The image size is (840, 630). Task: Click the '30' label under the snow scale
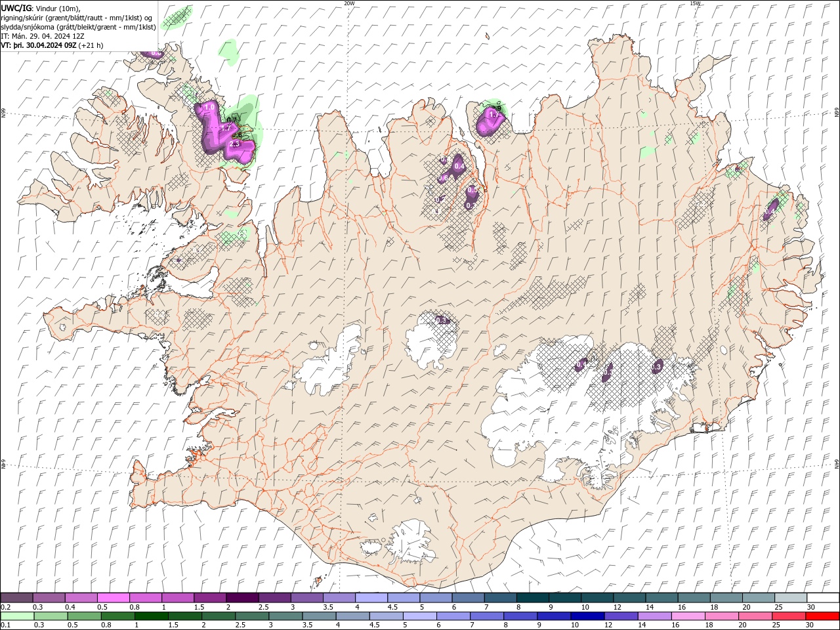(810, 607)
